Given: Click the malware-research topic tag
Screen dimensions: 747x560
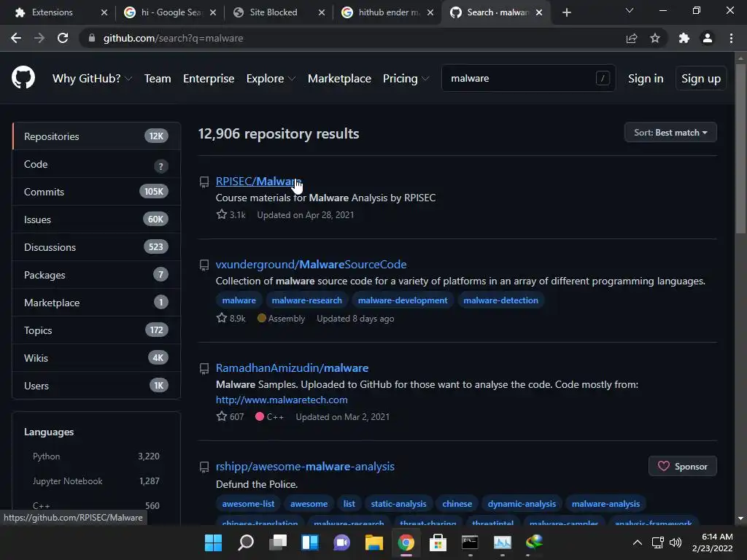Looking at the screenshot, I should [307, 300].
